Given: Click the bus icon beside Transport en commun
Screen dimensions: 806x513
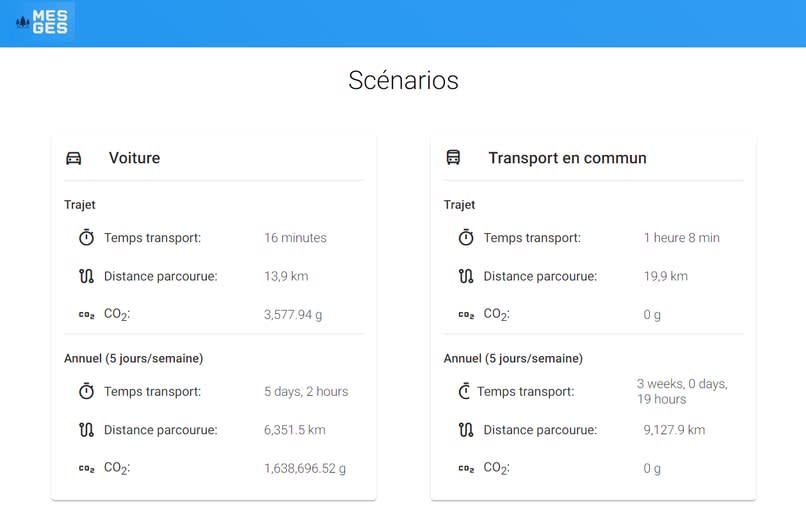Looking at the screenshot, I should [453, 157].
